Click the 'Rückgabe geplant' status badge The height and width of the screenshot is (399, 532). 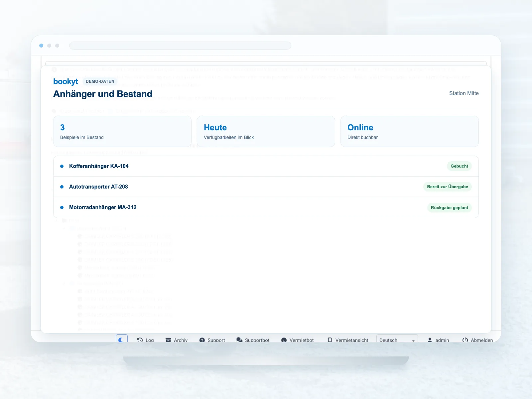click(450, 208)
